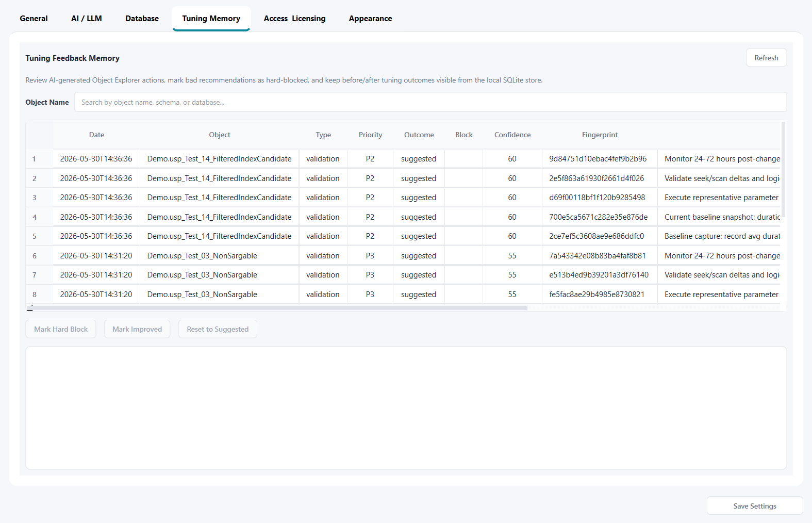
Task: Click row 1 confidence value 60
Action: (512, 159)
